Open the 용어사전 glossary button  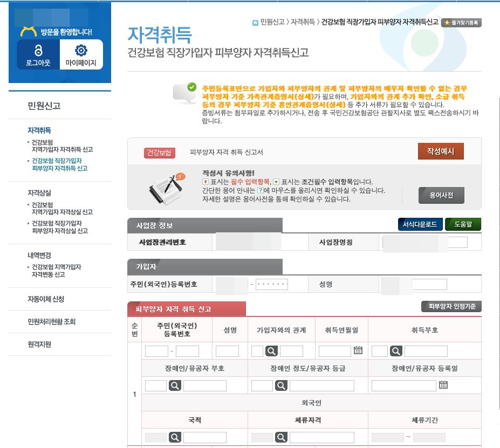click(442, 196)
